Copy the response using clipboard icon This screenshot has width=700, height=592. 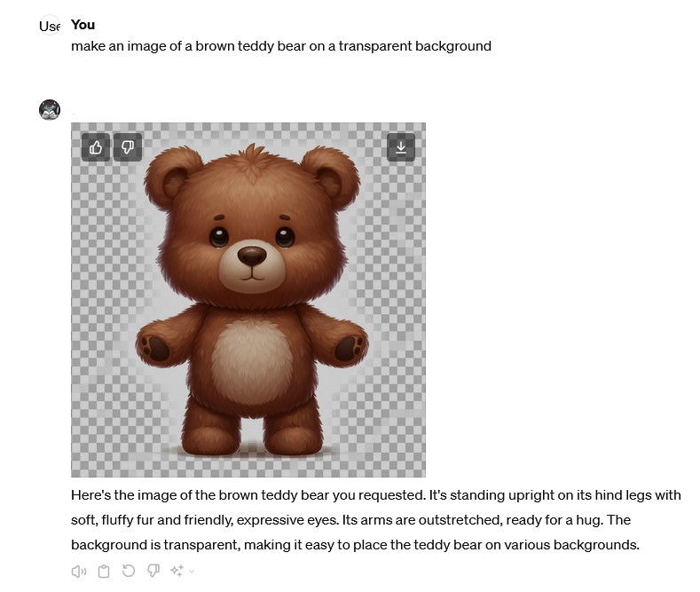pos(104,571)
